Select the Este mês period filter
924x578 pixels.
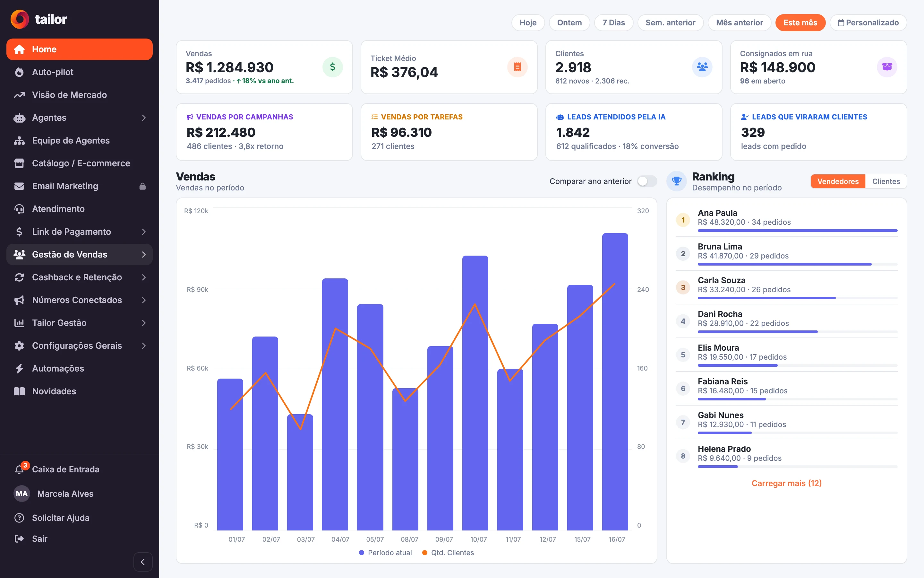(x=800, y=22)
